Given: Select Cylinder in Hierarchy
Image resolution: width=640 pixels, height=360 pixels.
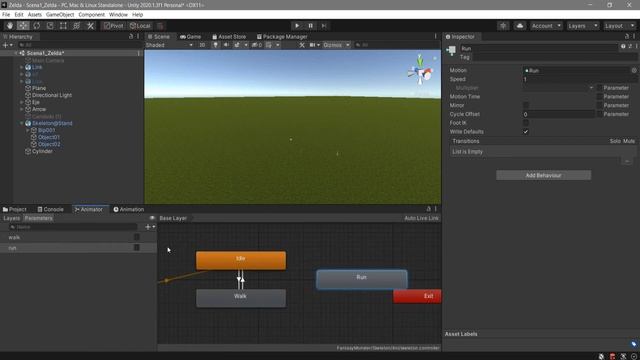Looking at the screenshot, I should click(x=42, y=151).
